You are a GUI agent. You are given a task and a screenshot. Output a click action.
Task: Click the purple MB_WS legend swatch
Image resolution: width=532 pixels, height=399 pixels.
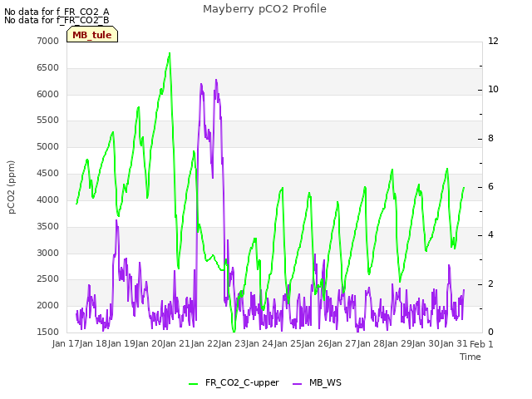(297, 384)
